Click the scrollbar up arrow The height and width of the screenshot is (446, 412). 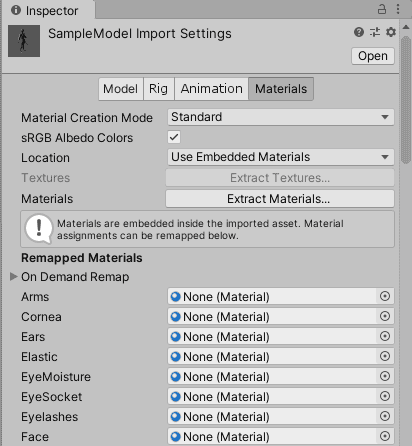pyautogui.click(x=406, y=27)
